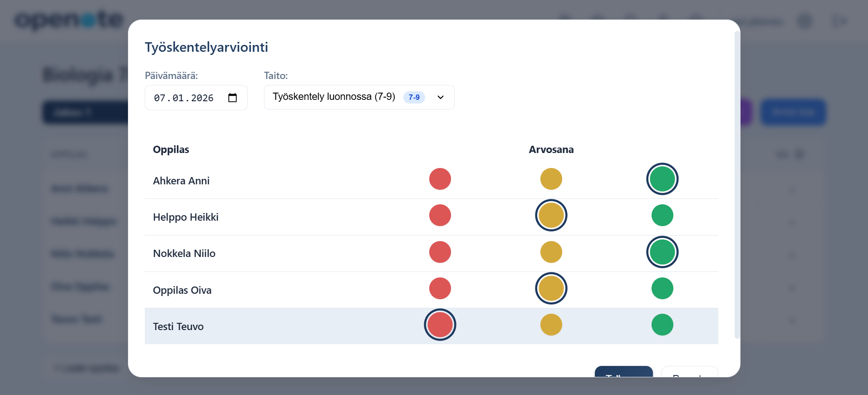Click selected yellow rating for Helppo Heikki
The height and width of the screenshot is (395, 868).
pyautogui.click(x=551, y=215)
